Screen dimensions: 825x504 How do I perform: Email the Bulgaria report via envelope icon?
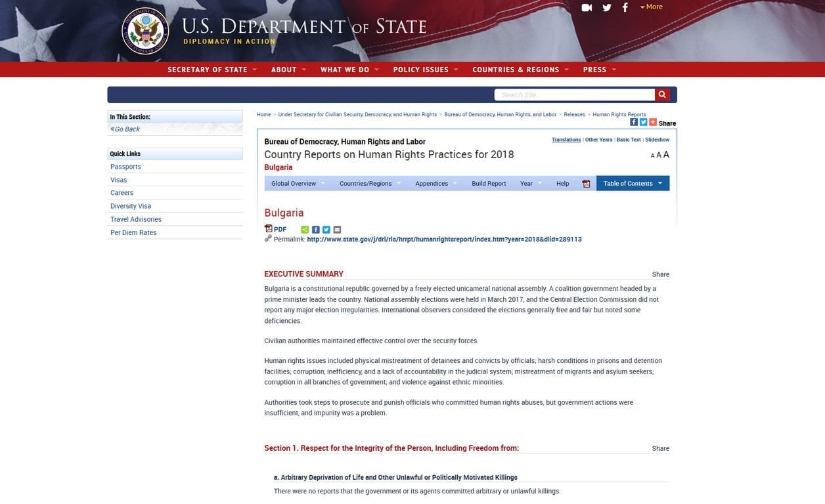click(x=337, y=230)
